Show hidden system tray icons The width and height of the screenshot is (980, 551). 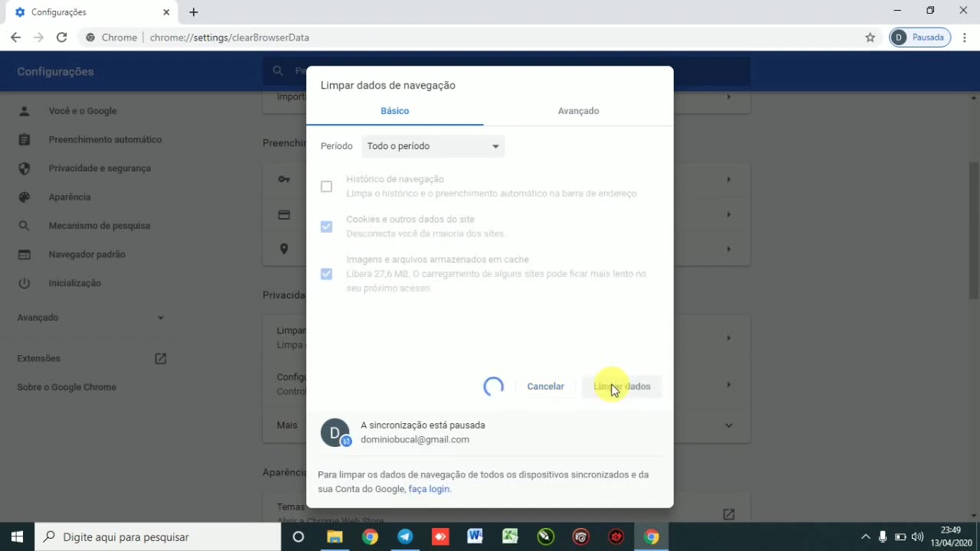click(866, 536)
